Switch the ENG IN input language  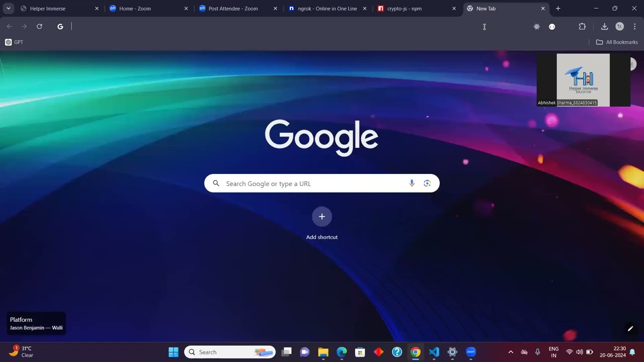coord(553,352)
